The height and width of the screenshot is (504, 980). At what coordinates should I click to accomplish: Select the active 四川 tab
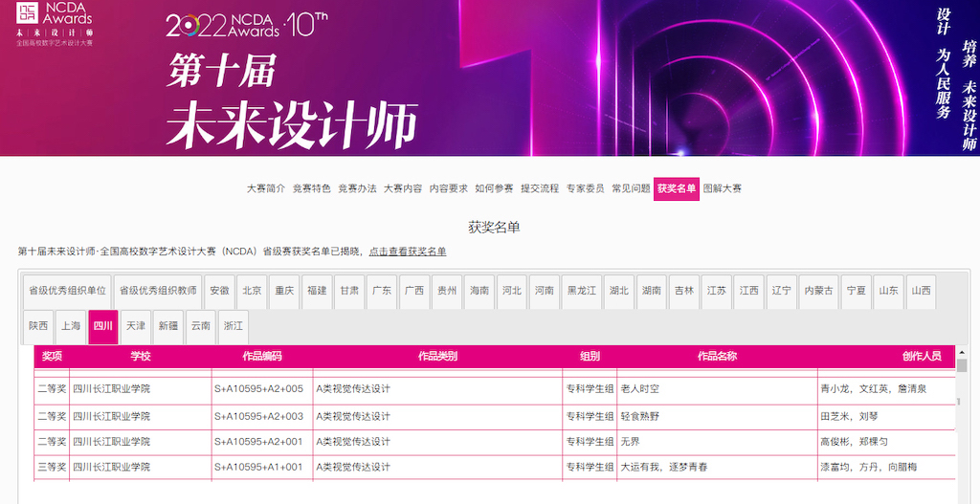click(103, 326)
